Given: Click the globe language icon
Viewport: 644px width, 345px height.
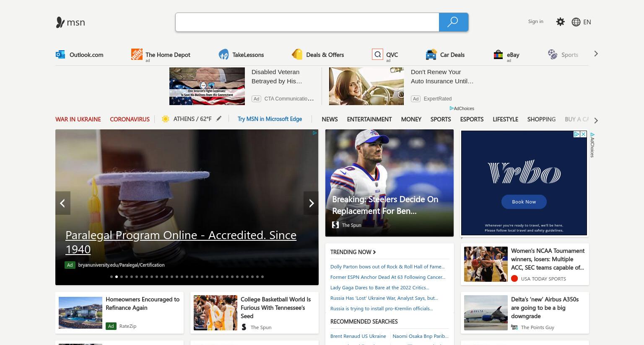Looking at the screenshot, I should click(x=576, y=22).
